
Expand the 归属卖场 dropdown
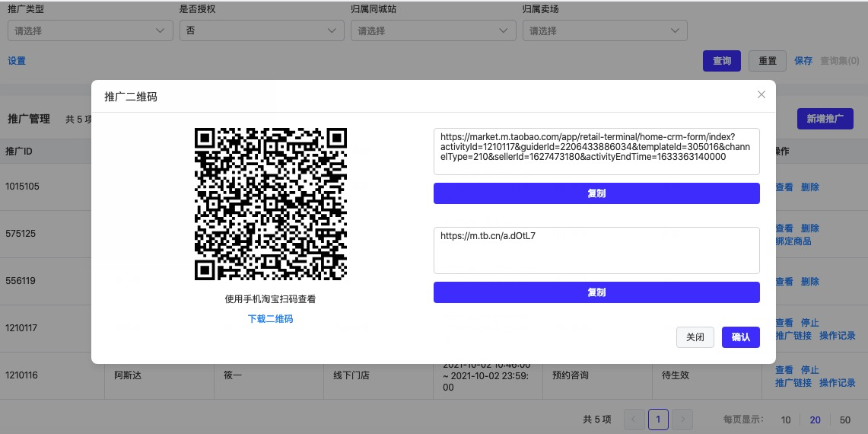605,30
